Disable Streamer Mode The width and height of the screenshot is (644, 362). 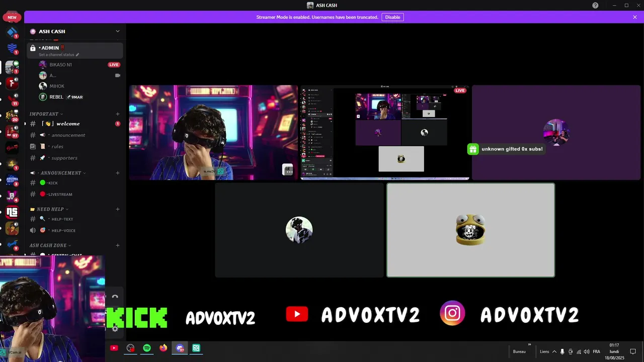click(x=392, y=17)
